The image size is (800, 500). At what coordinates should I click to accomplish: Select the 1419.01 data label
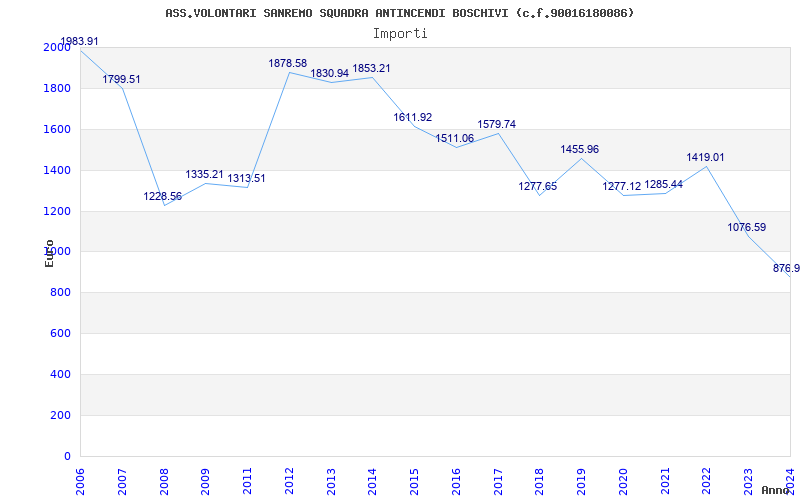705,157
